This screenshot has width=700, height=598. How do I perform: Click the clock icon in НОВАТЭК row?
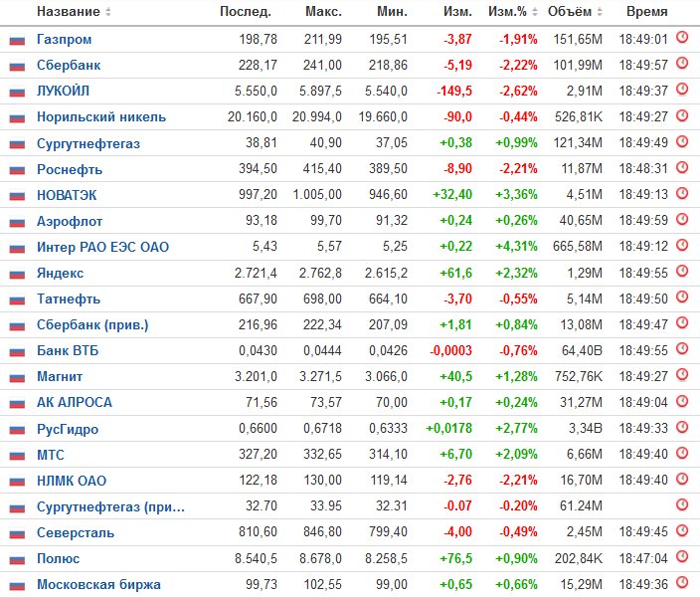682,193
